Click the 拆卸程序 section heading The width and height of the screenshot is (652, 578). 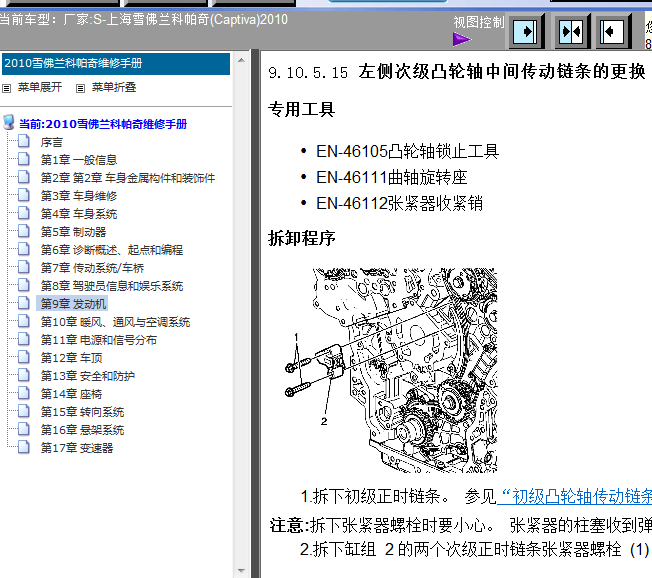click(301, 238)
